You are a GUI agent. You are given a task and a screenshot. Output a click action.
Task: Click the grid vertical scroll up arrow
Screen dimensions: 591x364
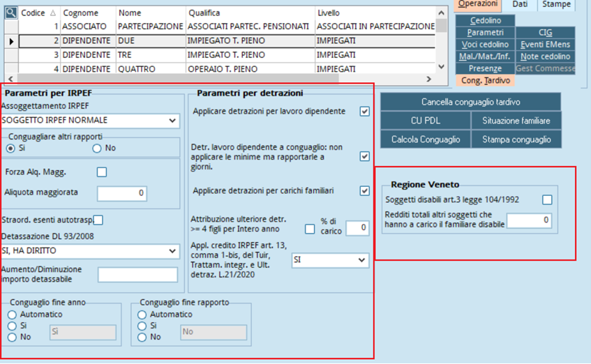coord(442,13)
